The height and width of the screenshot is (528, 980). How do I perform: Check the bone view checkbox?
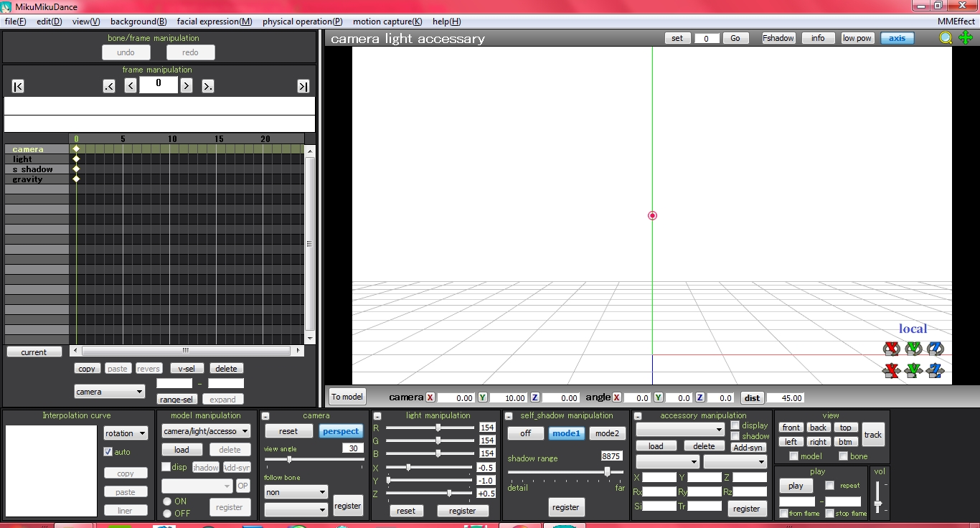[844, 456]
